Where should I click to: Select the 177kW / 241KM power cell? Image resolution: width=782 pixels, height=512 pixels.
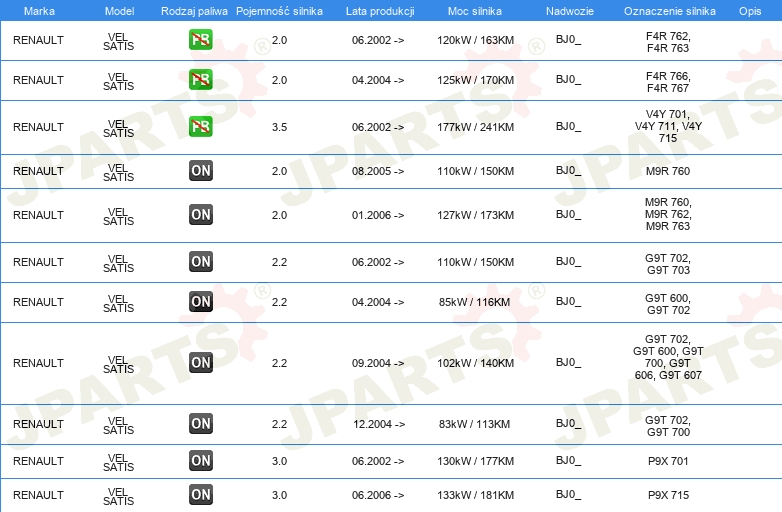475,127
